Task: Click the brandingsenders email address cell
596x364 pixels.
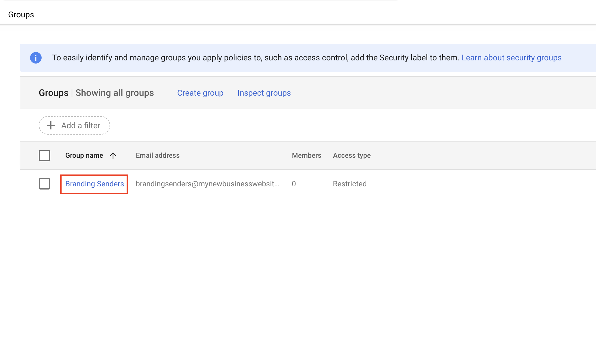Action: click(x=207, y=184)
